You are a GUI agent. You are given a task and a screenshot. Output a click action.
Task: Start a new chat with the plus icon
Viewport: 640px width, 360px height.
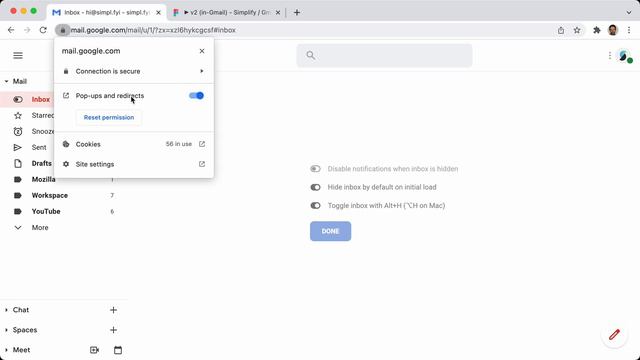(113, 310)
